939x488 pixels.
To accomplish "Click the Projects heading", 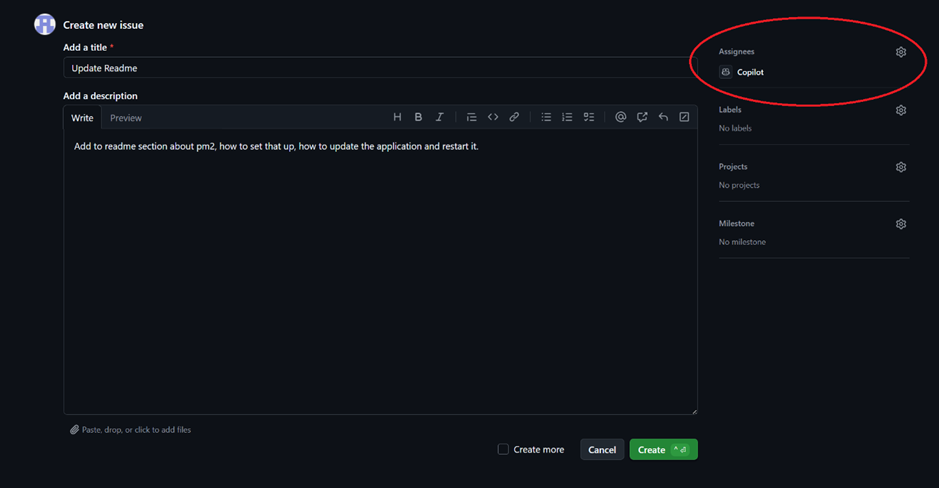I will [733, 166].
